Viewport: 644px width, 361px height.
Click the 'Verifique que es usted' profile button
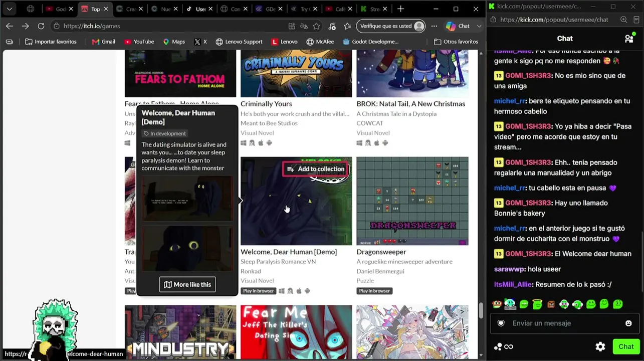tap(392, 26)
